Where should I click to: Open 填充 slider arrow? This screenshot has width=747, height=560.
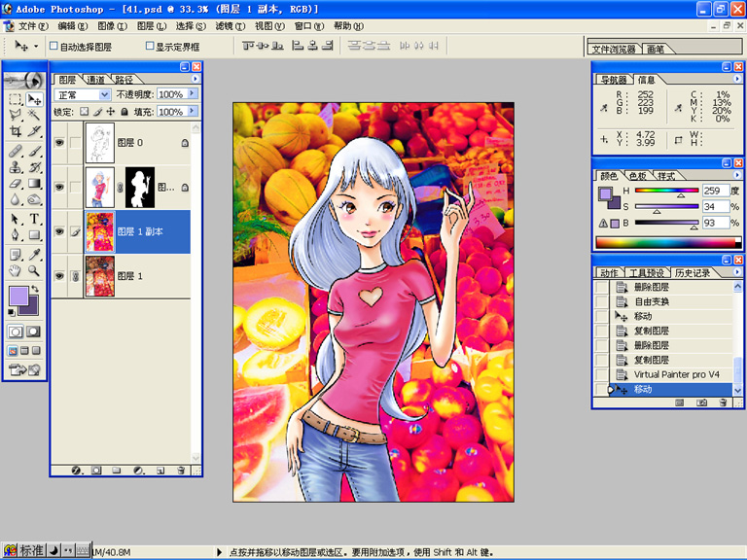coord(192,111)
